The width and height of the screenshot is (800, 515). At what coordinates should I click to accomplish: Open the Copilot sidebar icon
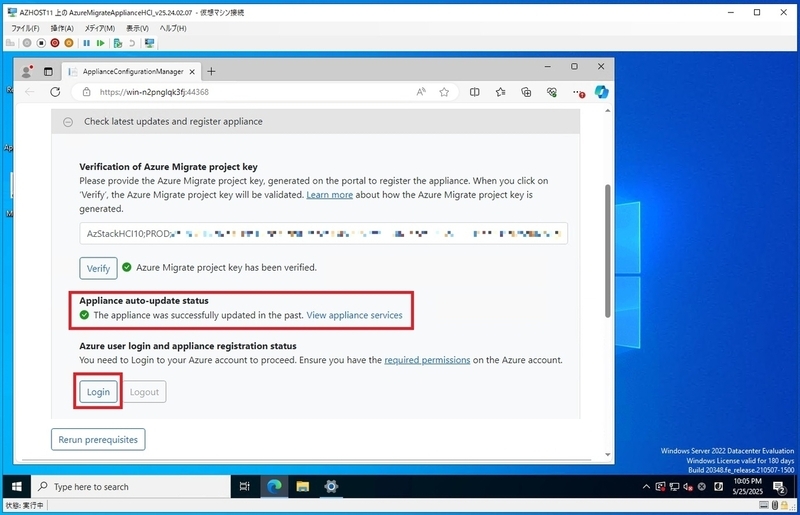pyautogui.click(x=602, y=92)
